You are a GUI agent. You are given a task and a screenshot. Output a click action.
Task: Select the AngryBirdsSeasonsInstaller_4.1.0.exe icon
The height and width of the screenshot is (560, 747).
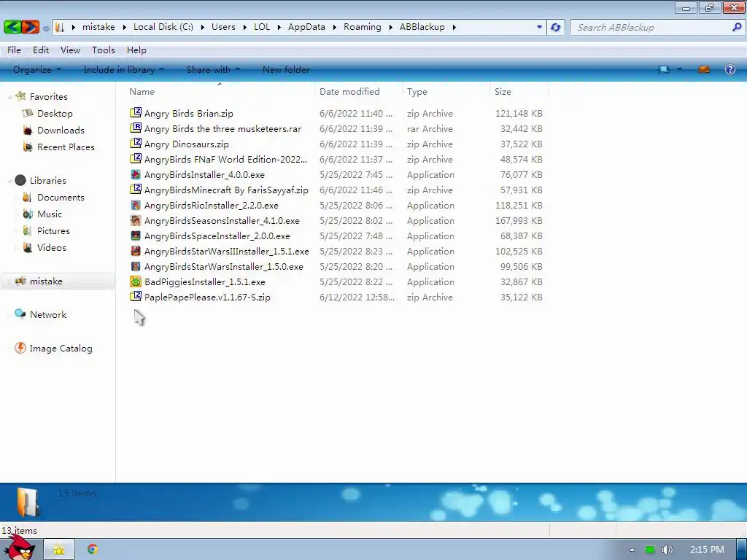pyautogui.click(x=136, y=220)
